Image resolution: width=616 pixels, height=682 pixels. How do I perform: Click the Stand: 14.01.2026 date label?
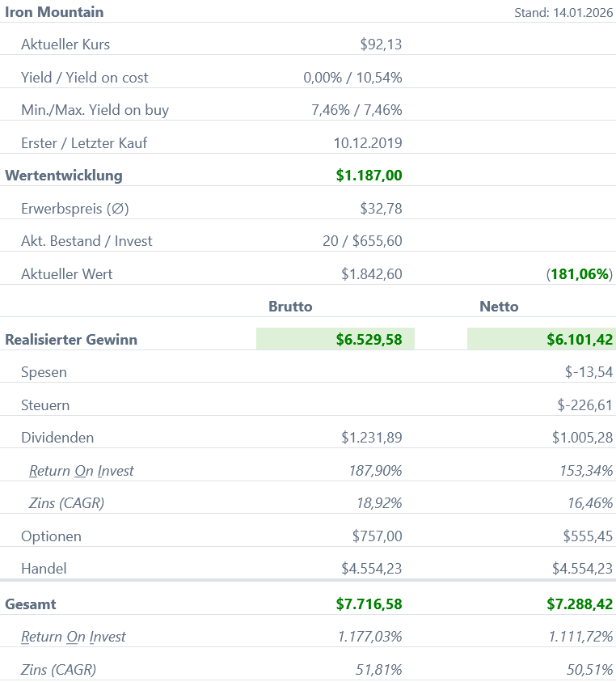pos(563,13)
